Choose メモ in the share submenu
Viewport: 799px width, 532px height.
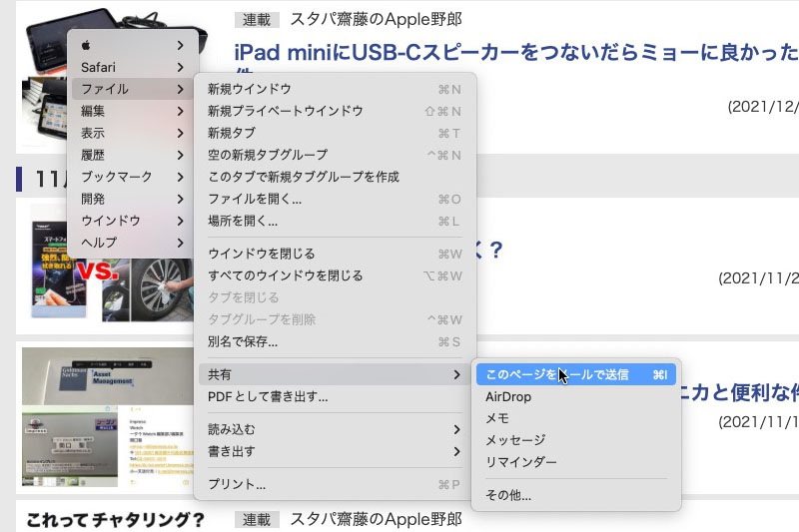pos(576,418)
